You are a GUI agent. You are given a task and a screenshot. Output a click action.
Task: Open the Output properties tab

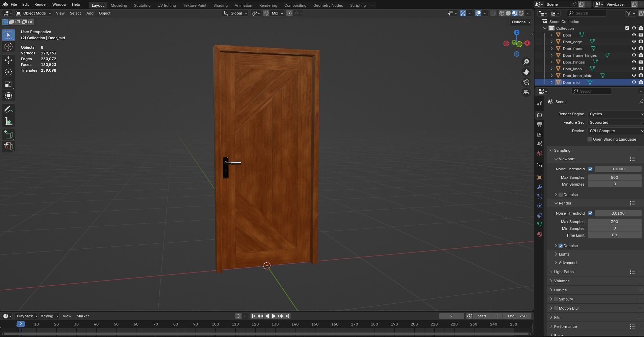click(x=540, y=125)
